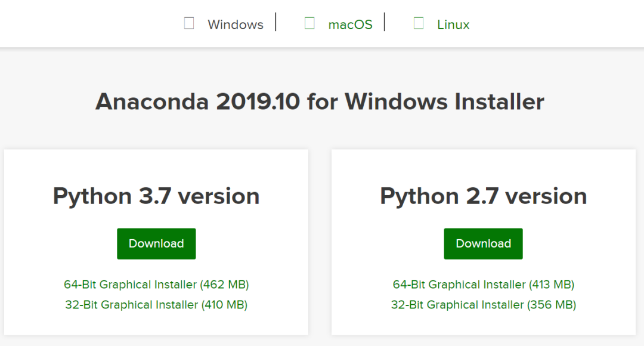Image resolution: width=644 pixels, height=346 pixels.
Task: Switch to the macOS tab label
Action: pyautogui.click(x=350, y=24)
